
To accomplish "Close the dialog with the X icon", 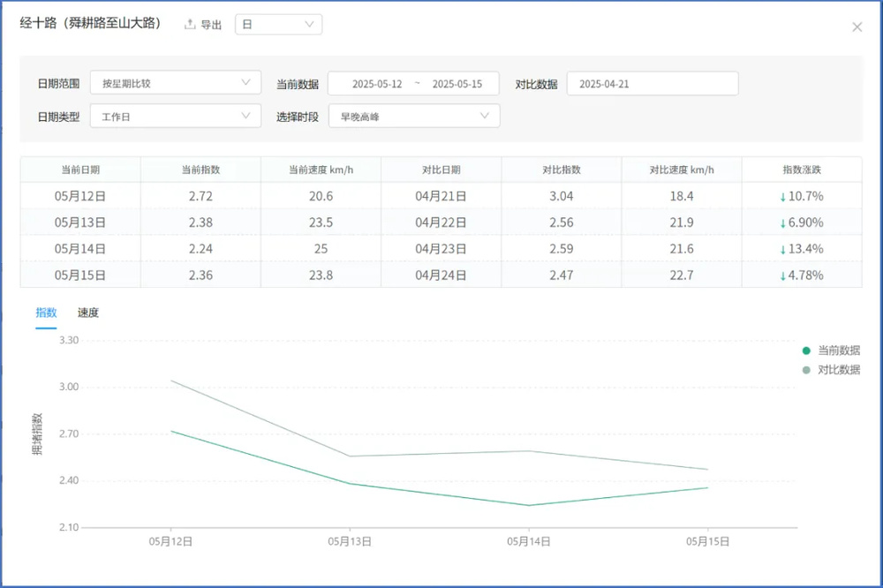I will coord(857,27).
